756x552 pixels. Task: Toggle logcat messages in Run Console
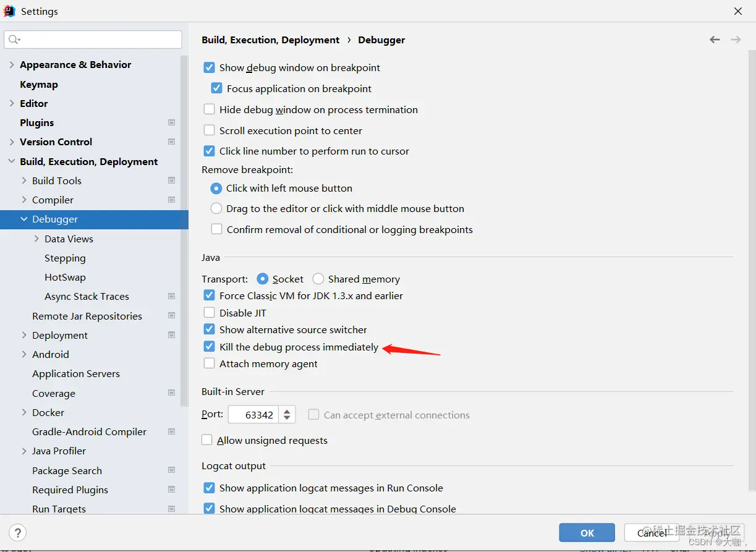(x=209, y=488)
